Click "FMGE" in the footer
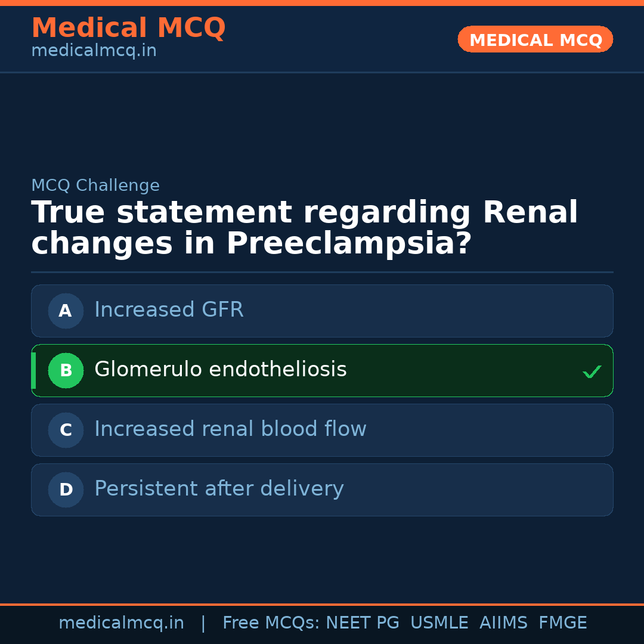The image size is (644, 644). click(x=563, y=623)
